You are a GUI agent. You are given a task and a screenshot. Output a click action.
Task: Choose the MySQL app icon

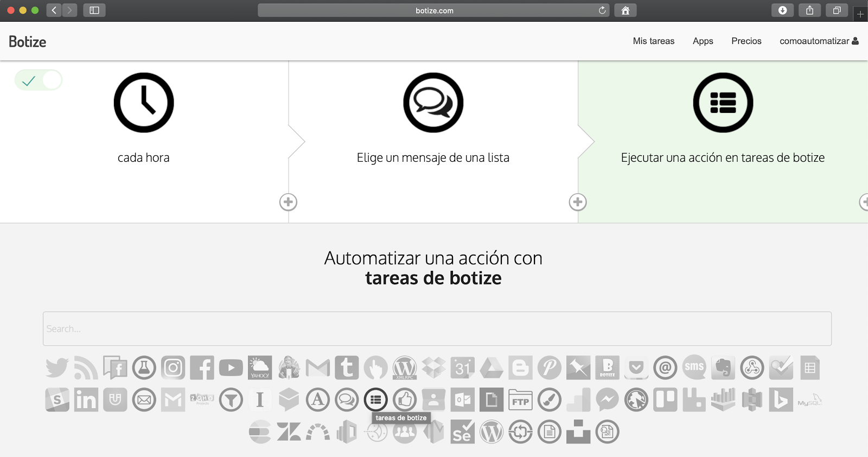[810, 401]
